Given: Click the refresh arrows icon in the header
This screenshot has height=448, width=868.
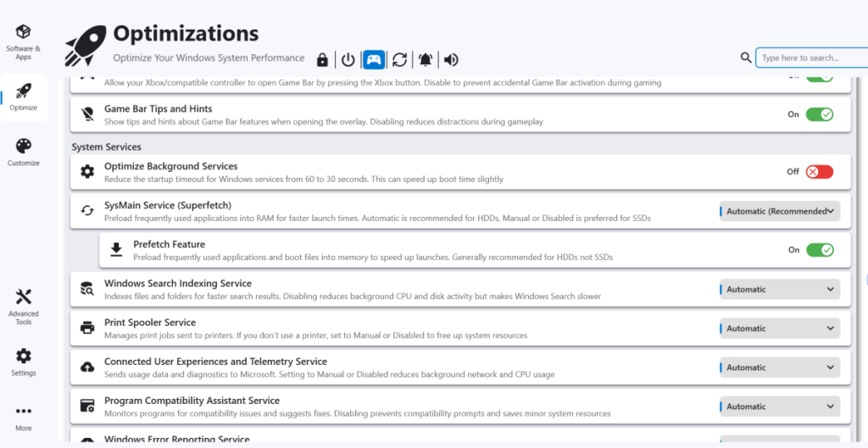Looking at the screenshot, I should coord(400,60).
